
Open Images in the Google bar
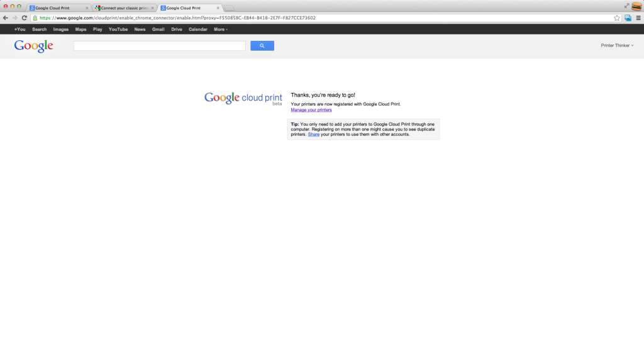tap(61, 30)
